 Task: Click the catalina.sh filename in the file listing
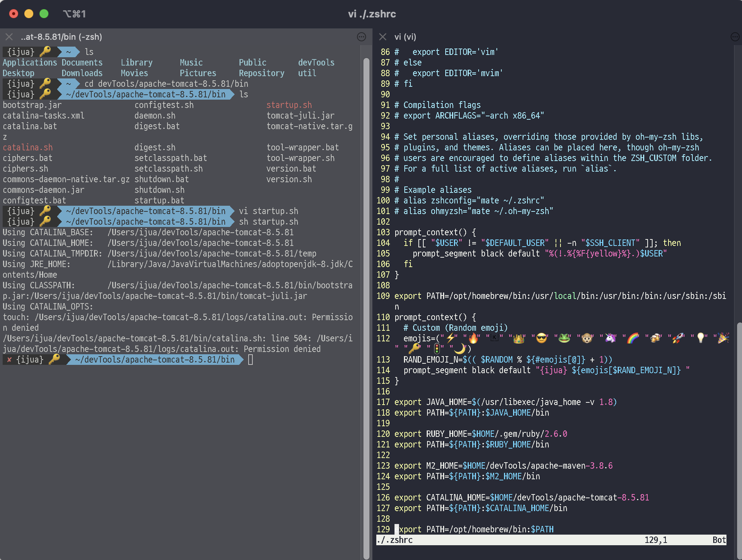[x=27, y=147]
